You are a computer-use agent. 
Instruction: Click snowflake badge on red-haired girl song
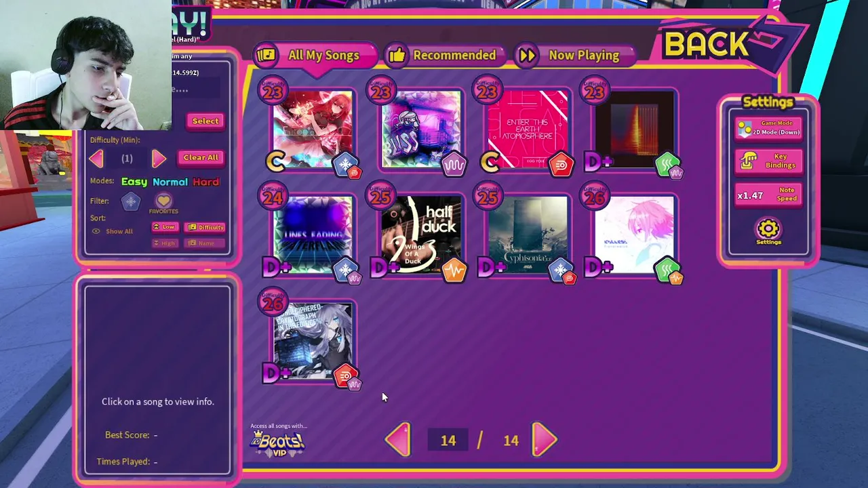[x=345, y=163]
